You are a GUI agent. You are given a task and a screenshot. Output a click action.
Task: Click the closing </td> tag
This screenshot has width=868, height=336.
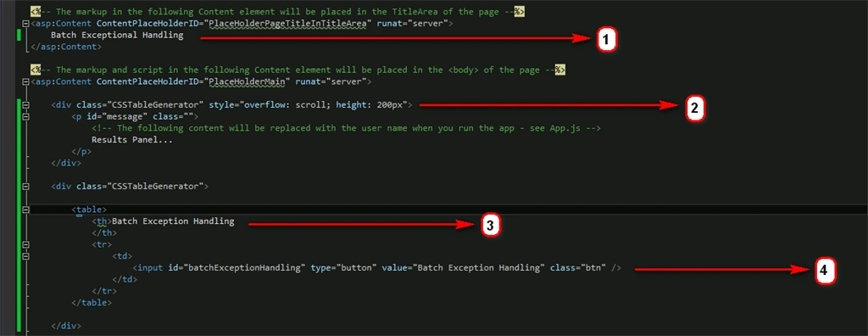click(x=125, y=279)
